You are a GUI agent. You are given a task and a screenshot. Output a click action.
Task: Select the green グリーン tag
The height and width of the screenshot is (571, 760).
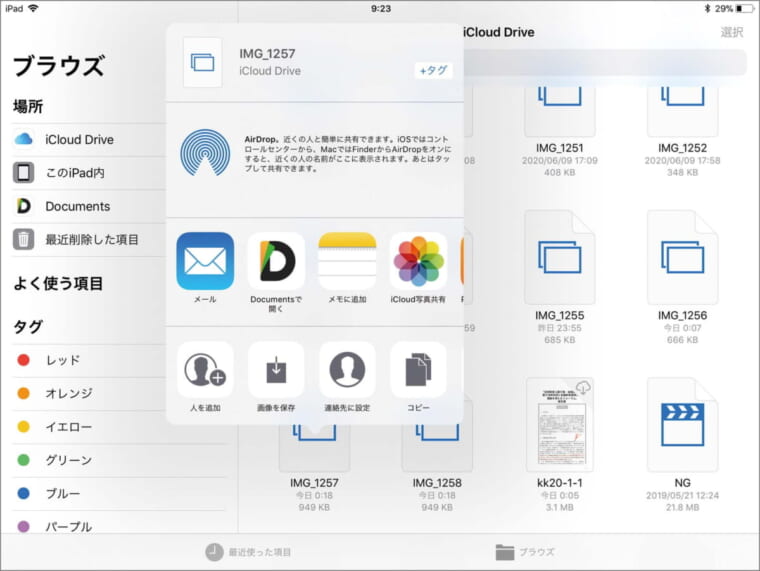(x=68, y=460)
